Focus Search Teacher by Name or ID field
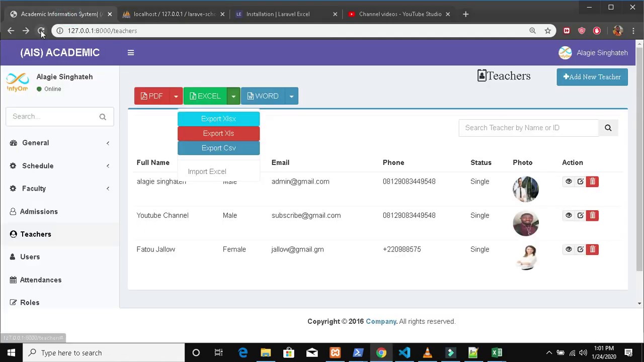This screenshot has width=644, height=362. [529, 128]
